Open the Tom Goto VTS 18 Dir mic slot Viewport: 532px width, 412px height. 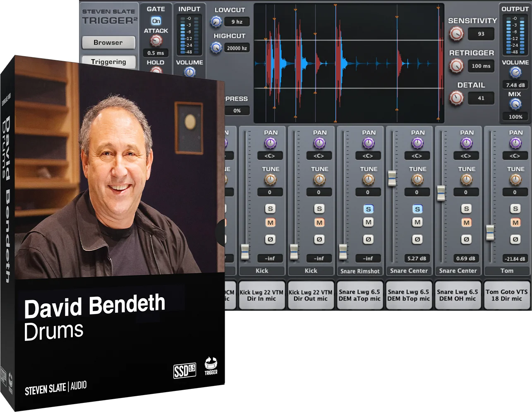507,295
